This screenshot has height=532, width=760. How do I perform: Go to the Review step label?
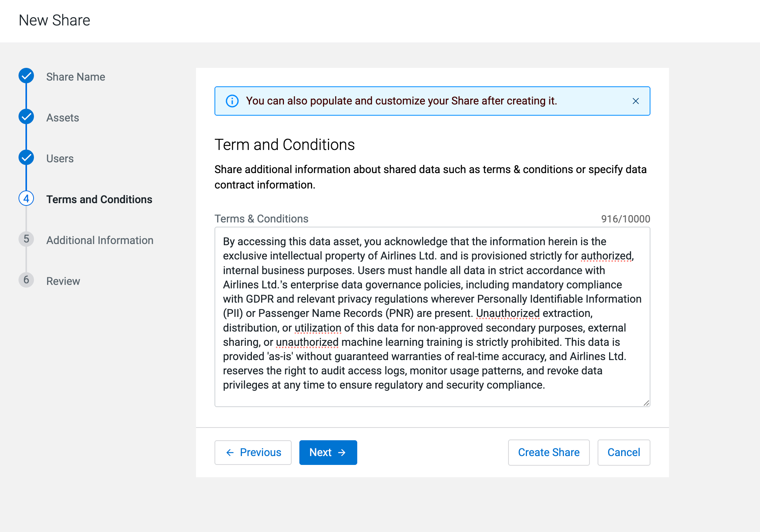click(63, 281)
